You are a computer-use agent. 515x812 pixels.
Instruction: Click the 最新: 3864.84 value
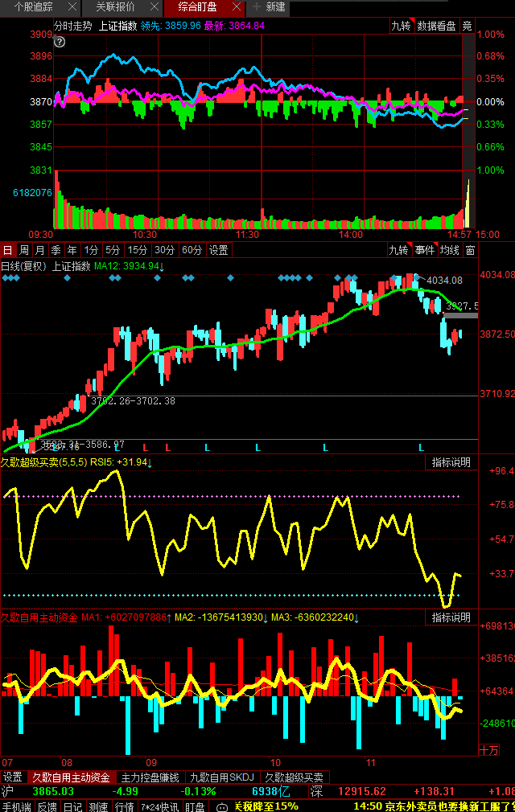[x=234, y=26]
